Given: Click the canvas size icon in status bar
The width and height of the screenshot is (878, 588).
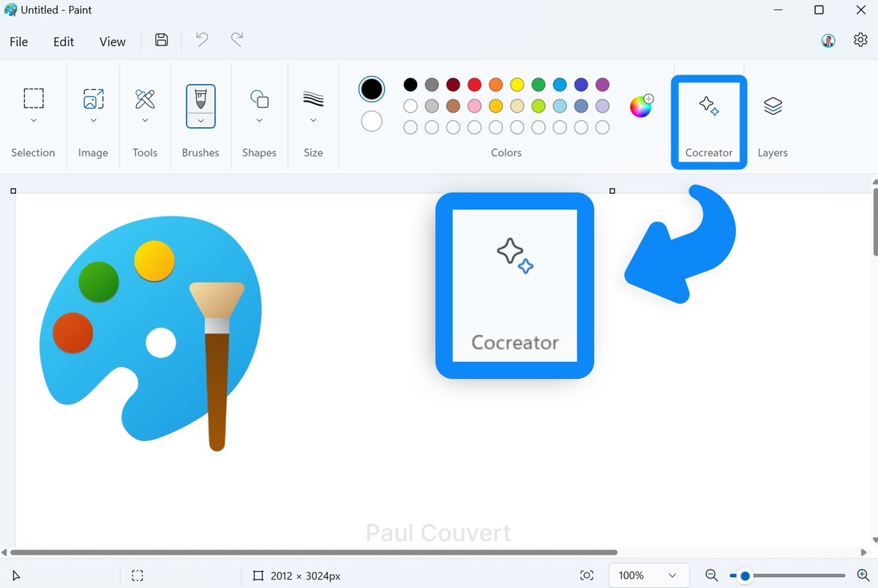Looking at the screenshot, I should [258, 576].
